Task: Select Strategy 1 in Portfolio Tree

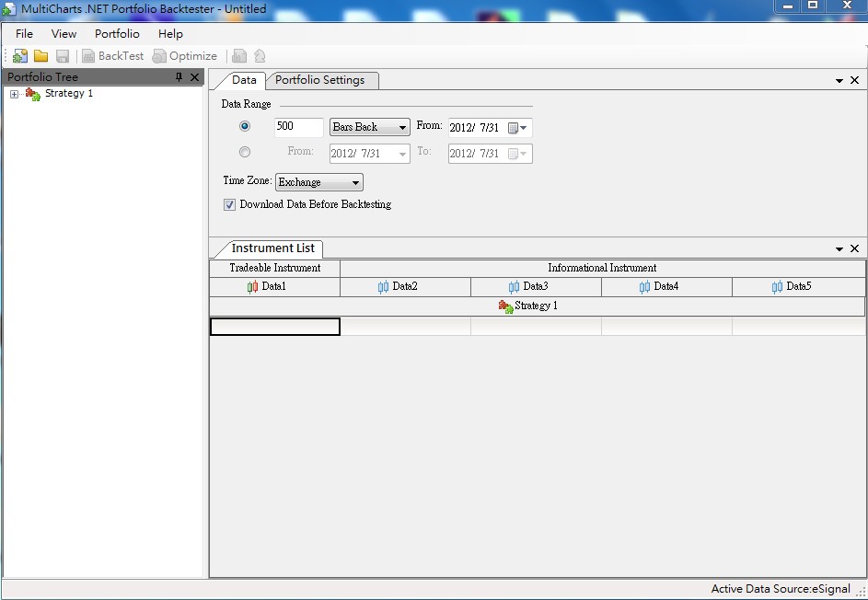Action: (69, 93)
